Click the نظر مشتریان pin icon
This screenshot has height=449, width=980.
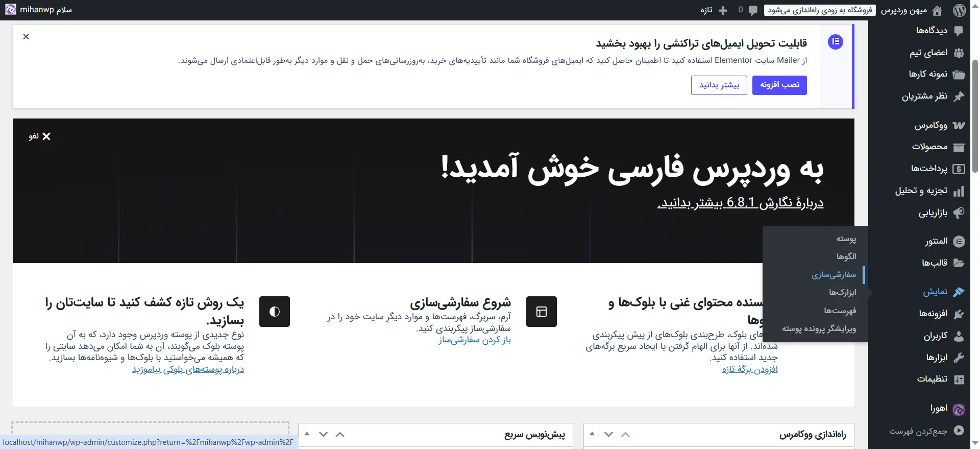pyautogui.click(x=959, y=97)
